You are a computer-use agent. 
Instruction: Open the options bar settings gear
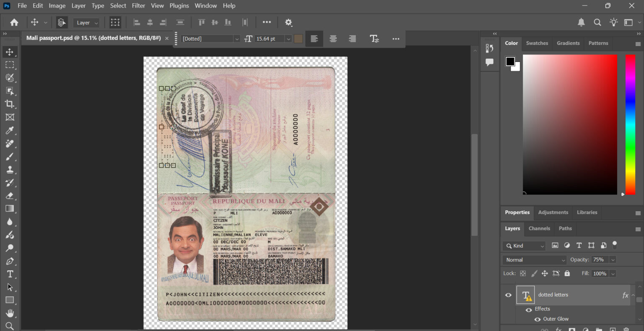(288, 23)
